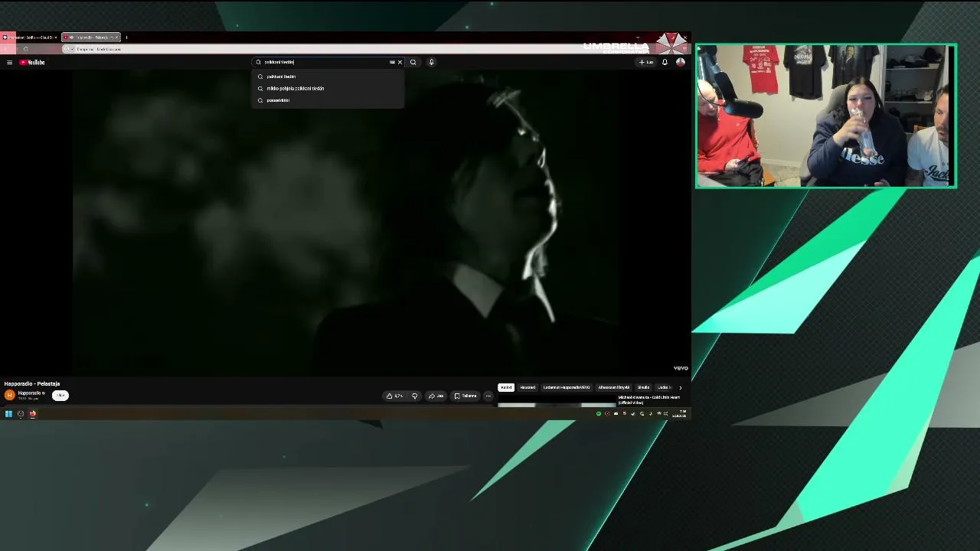Select the "mikko pohjola" search suggestion
980x551 pixels.
pos(328,88)
